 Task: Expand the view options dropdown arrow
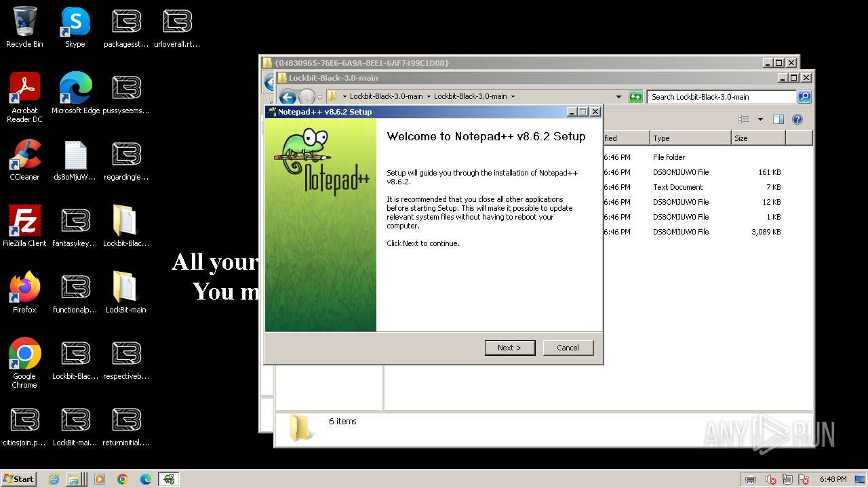(x=760, y=119)
